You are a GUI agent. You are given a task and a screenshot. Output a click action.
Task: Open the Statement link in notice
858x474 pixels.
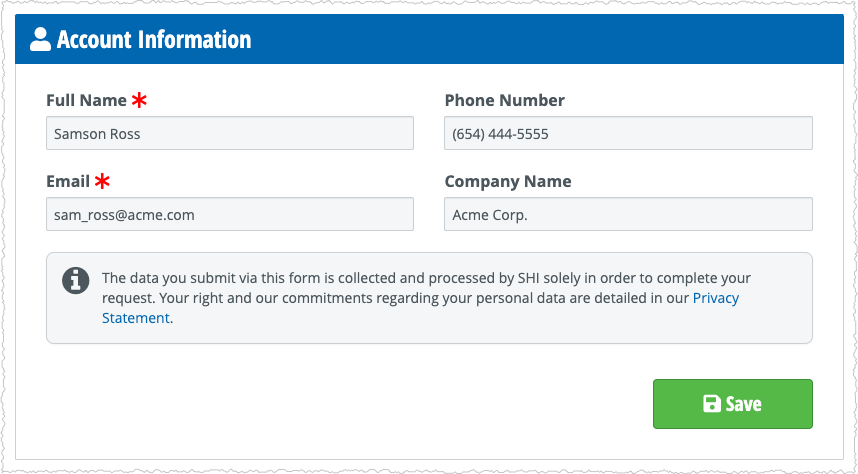point(136,318)
